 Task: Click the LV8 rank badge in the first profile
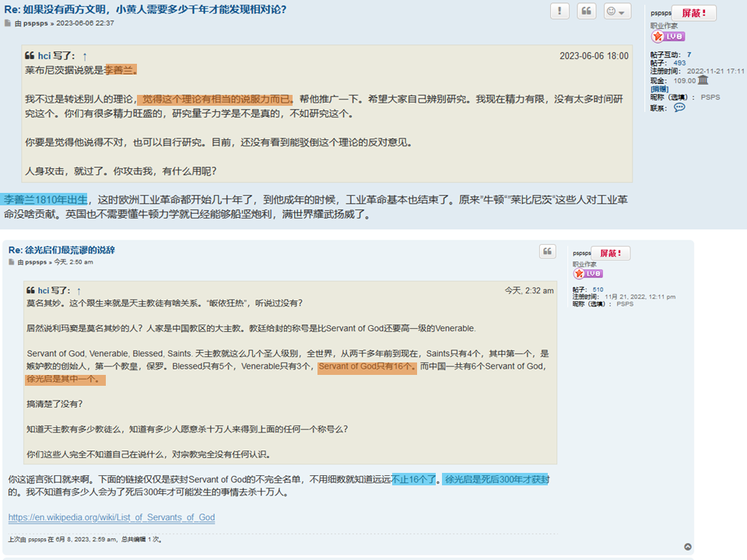[x=668, y=37]
